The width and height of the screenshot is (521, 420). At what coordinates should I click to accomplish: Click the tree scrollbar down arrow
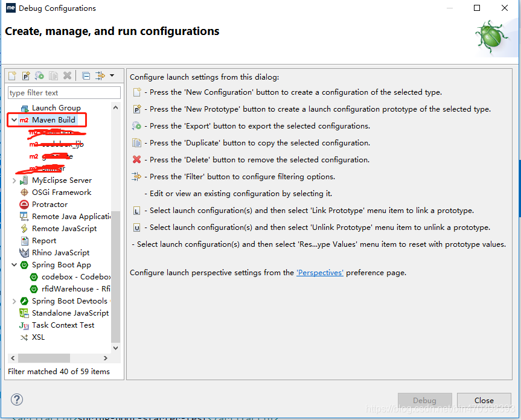116,348
